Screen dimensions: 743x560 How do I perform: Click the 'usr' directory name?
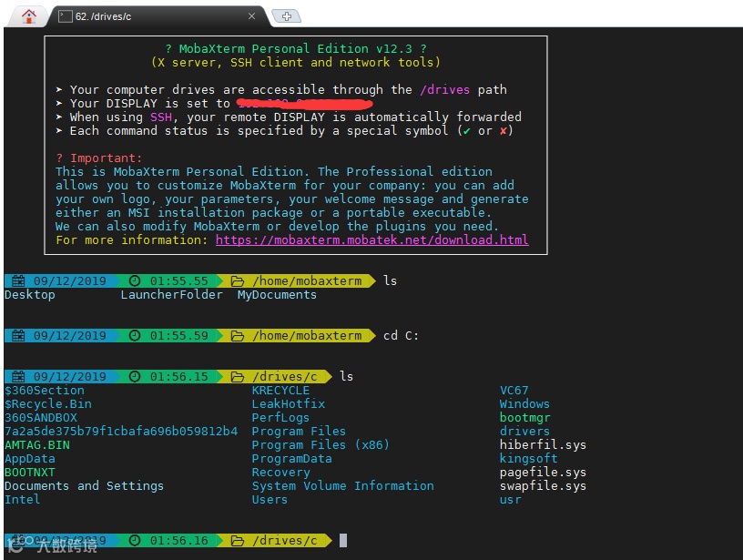point(510,500)
